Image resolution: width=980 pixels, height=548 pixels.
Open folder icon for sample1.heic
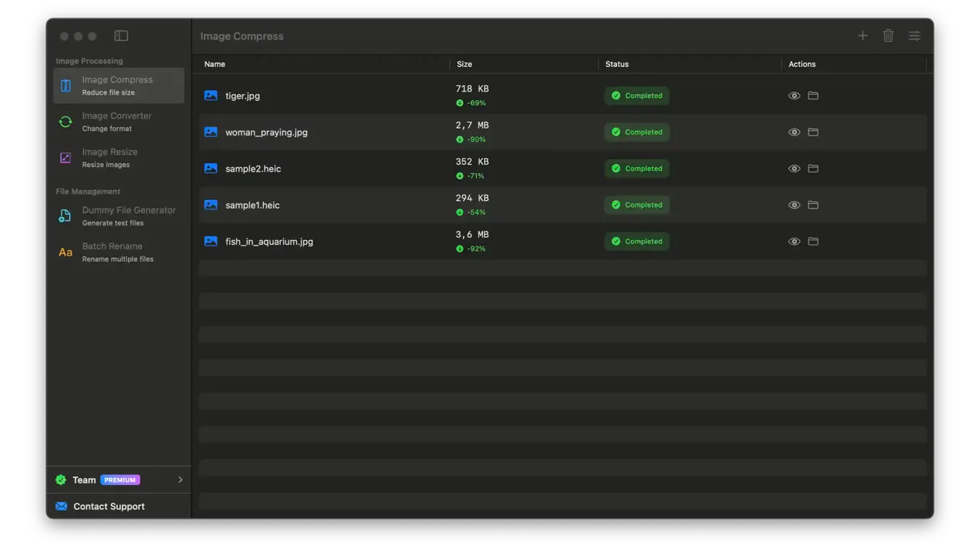[x=813, y=205]
